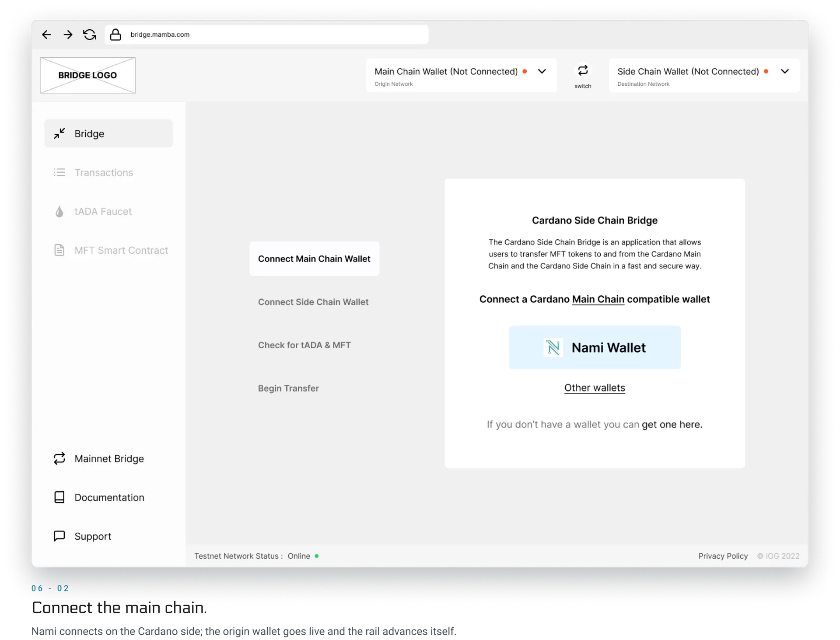Screen dimensions: 840x640
Task: Select Connect Side Chain Wallet step
Action: [x=313, y=302]
